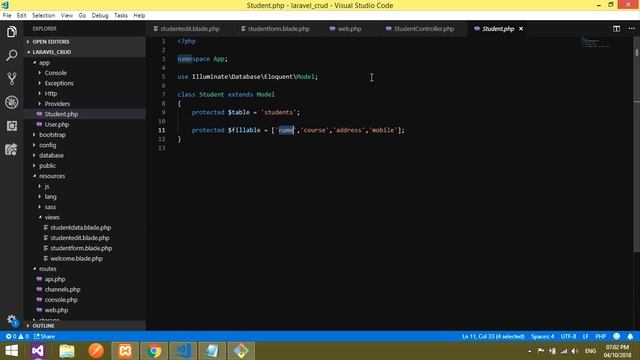Open the Source Control view icon
Screen dimensions: 640x360
point(11,78)
